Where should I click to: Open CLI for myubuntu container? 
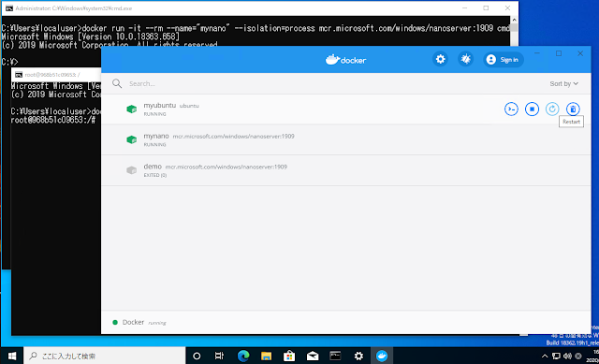511,109
